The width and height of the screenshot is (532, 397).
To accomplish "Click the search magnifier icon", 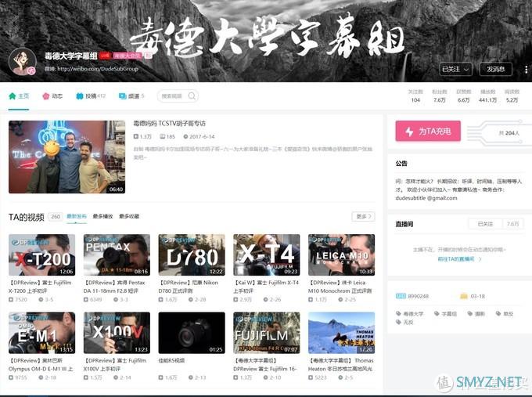I will coord(192,96).
